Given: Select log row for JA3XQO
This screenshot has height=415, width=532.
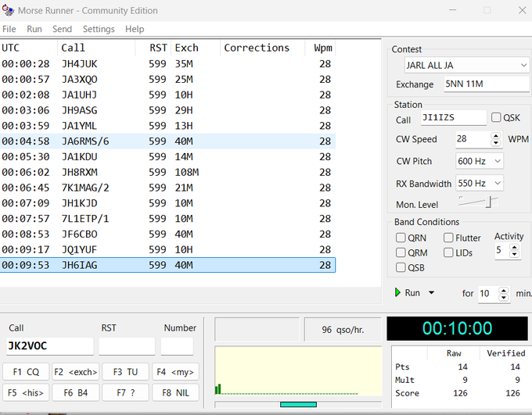Looking at the screenshot, I should [167, 80].
